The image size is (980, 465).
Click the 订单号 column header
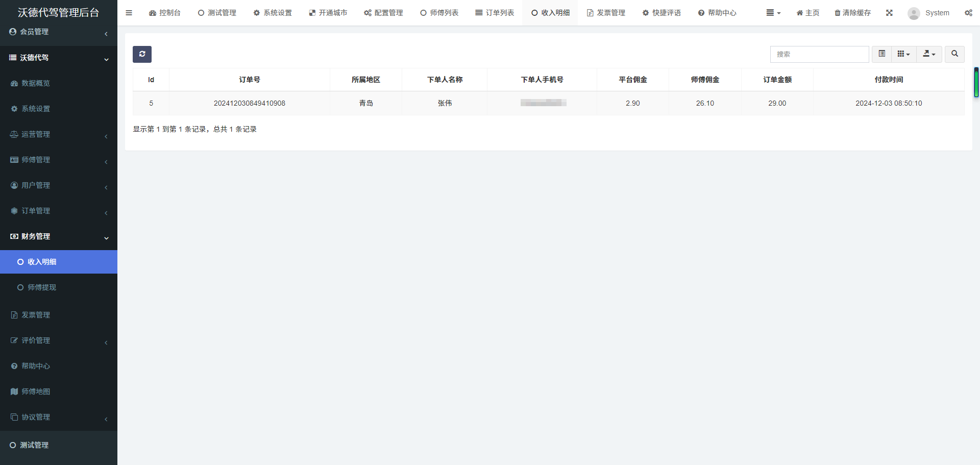(x=250, y=80)
